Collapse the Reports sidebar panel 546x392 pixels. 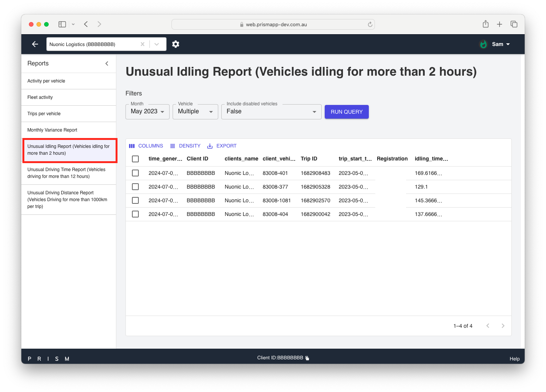click(107, 63)
